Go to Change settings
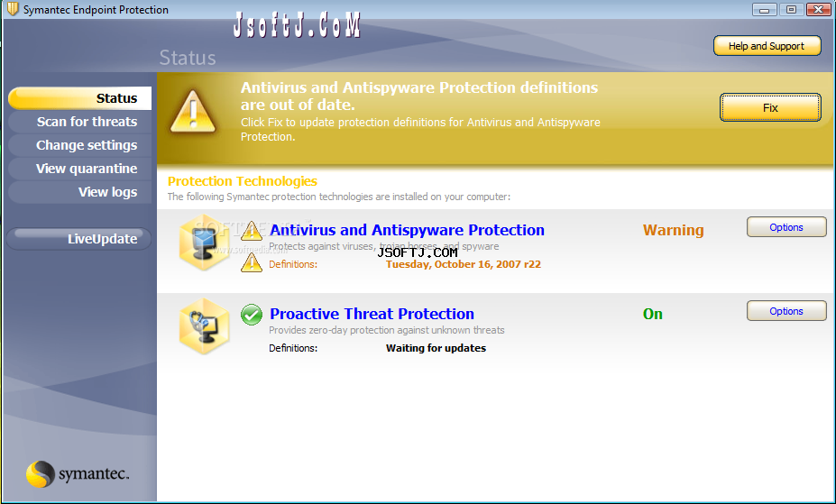This screenshot has height=504, width=836. point(80,145)
